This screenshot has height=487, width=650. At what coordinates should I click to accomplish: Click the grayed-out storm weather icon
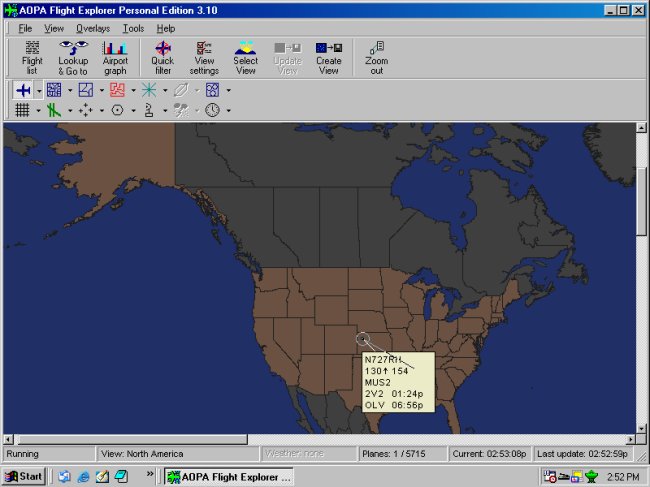[x=181, y=110]
